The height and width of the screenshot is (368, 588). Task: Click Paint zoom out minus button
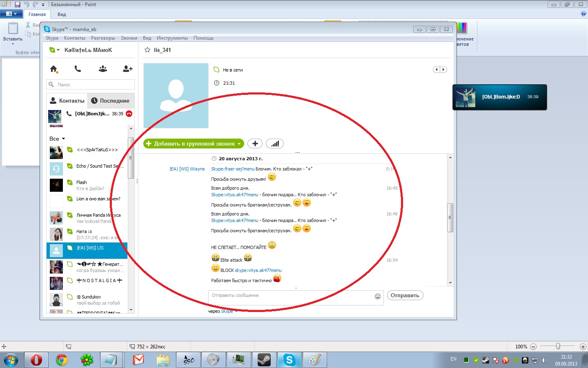(x=533, y=346)
